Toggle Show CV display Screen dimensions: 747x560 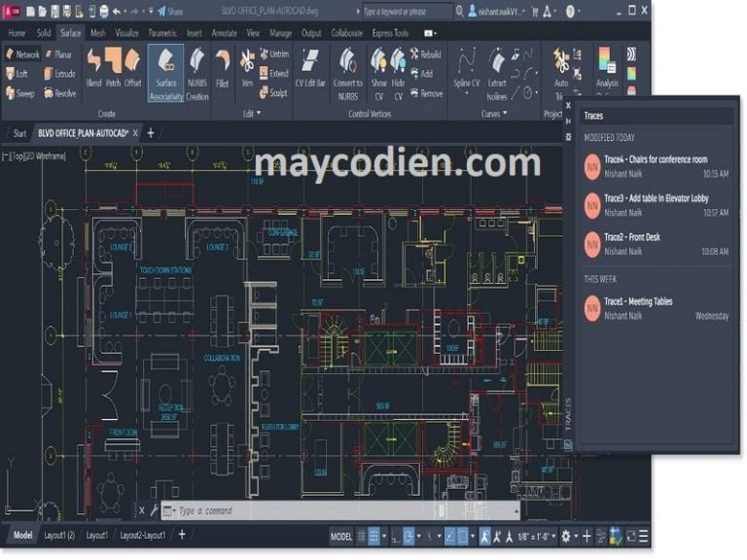coord(378,74)
